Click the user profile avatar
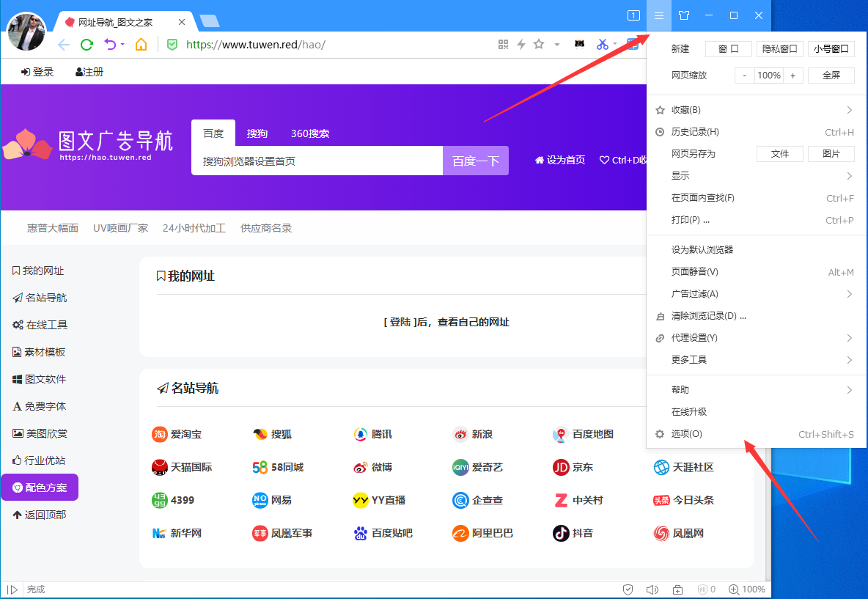This screenshot has width=868, height=599. pos(26,31)
